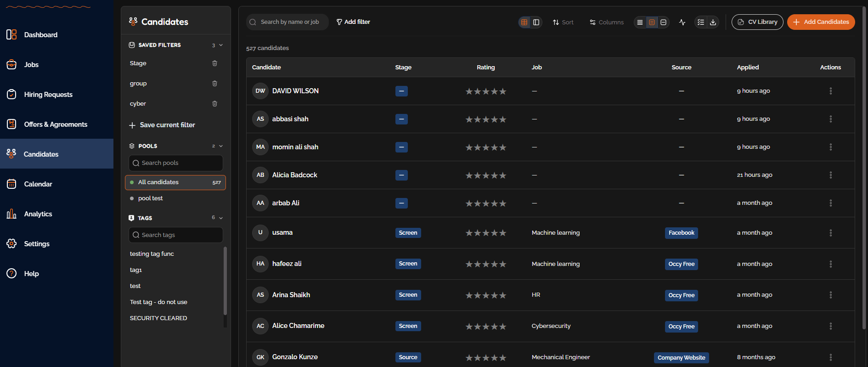Image resolution: width=868 pixels, height=367 pixels.
Task: Click the Search tags field
Action: coord(176,235)
